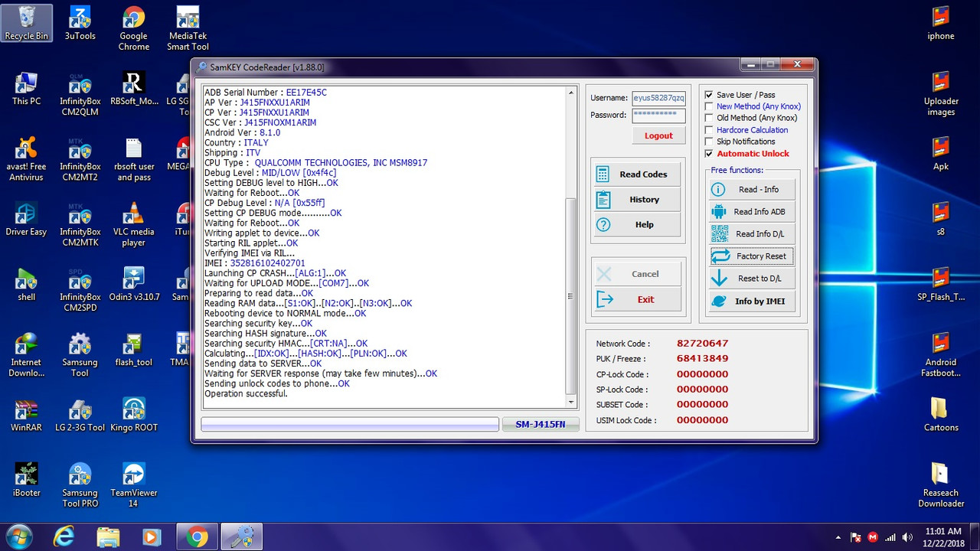Click the Network Code value 82720647
Screen dimensions: 980x551
pyautogui.click(x=702, y=344)
